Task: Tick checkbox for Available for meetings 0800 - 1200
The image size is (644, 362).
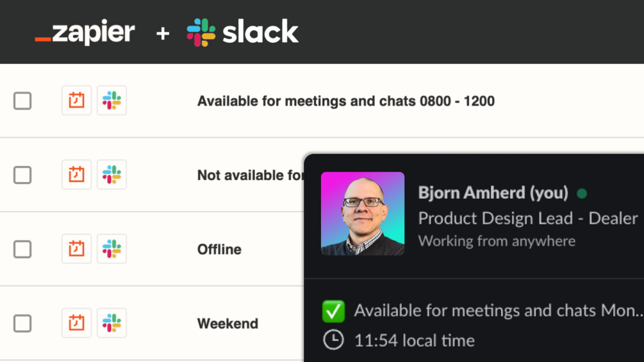Action: (22, 101)
